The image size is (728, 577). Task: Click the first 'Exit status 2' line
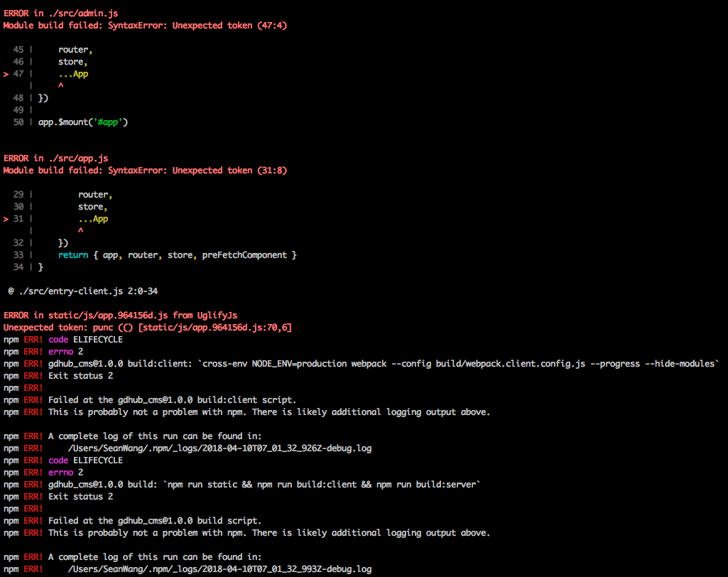coord(58,376)
